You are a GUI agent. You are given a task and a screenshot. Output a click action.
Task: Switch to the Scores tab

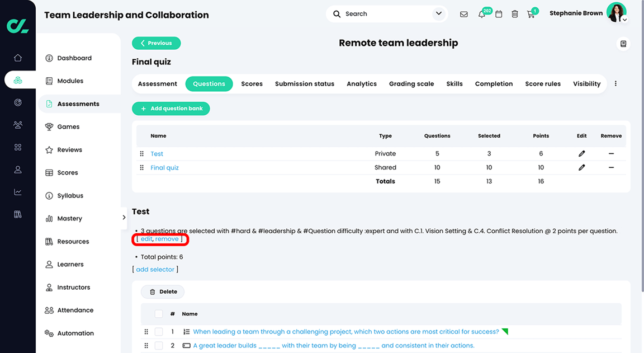[x=252, y=84]
